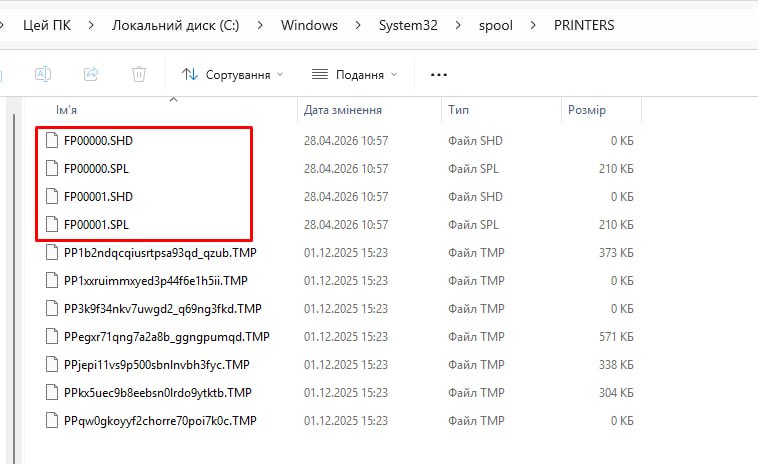Select the file PP1xxruimmxyed3p44f6e1h5ii.TMP
Screen dimensions: 758x464
(x=155, y=281)
